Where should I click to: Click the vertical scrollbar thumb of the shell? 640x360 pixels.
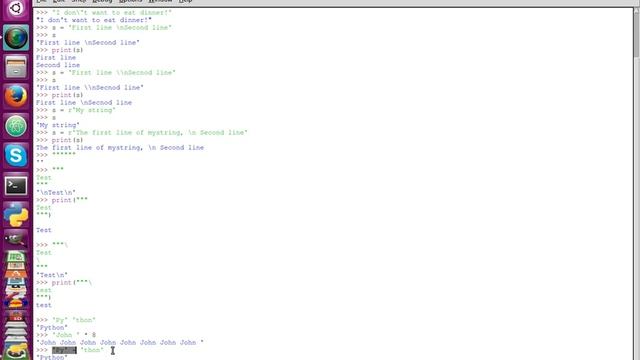point(636,34)
